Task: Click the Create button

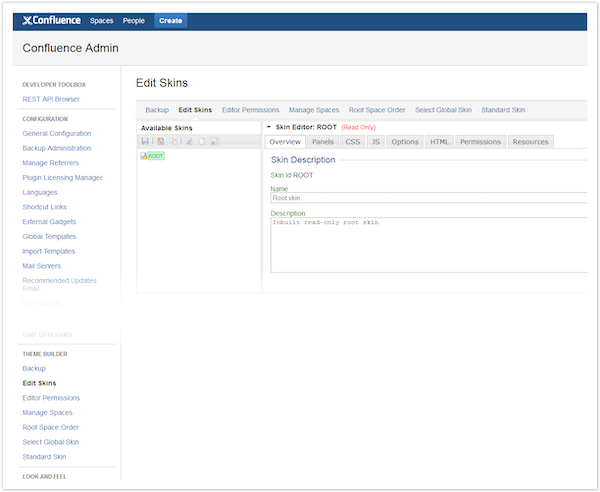Action: (171, 21)
